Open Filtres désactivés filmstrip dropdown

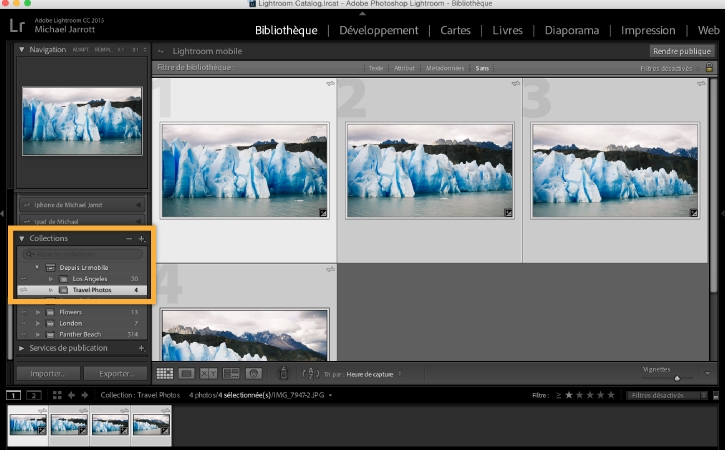click(667, 395)
